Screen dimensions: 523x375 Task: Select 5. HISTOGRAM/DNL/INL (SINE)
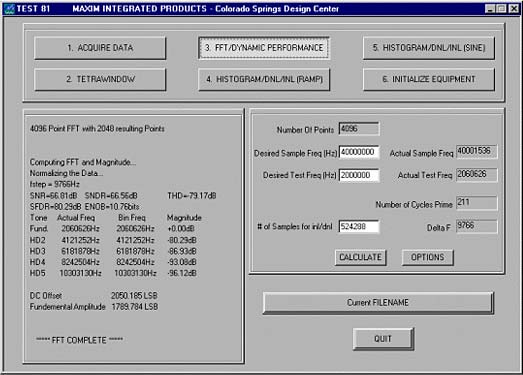(429, 48)
